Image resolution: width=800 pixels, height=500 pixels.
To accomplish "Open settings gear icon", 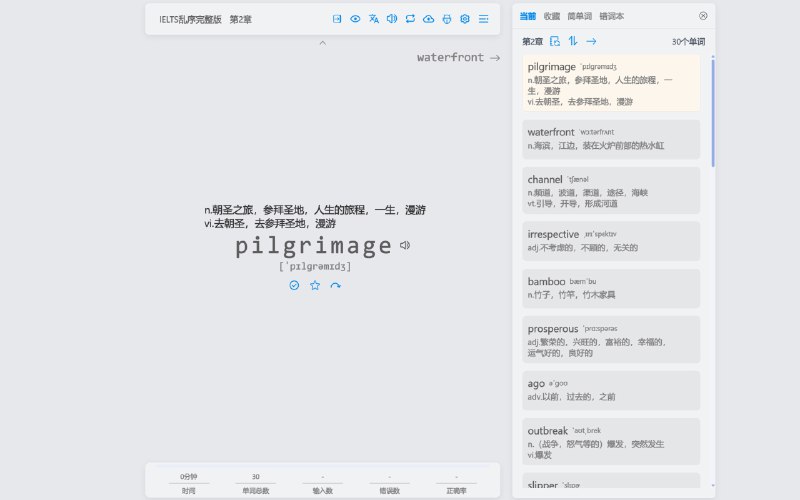I will point(465,19).
